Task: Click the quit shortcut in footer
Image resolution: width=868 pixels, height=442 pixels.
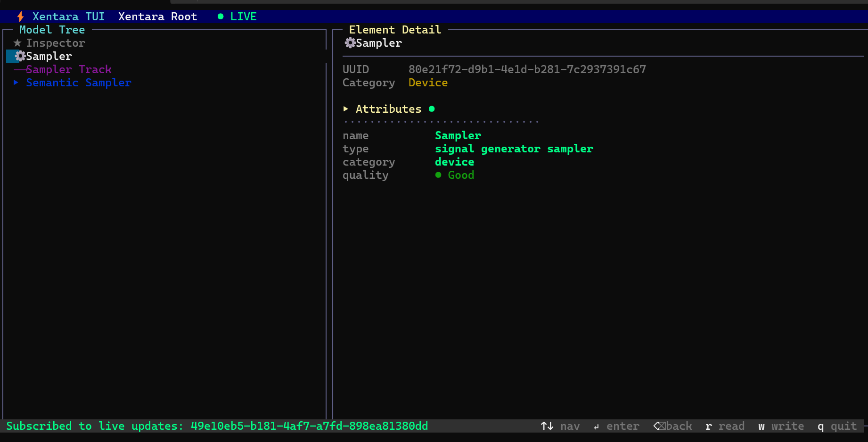Action: coord(837,426)
